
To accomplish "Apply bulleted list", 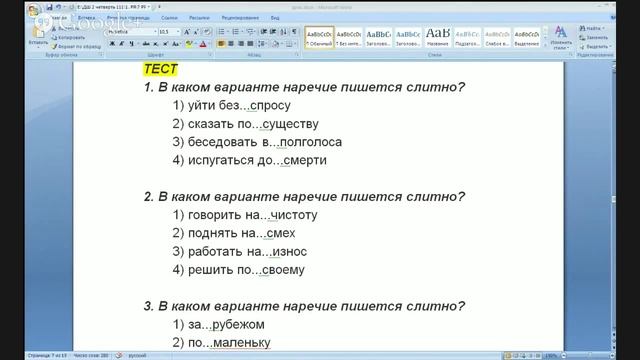I will pyautogui.click(x=221, y=32).
